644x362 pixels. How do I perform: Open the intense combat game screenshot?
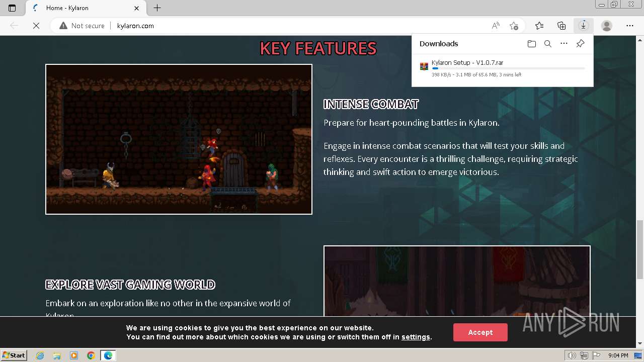pos(179,139)
